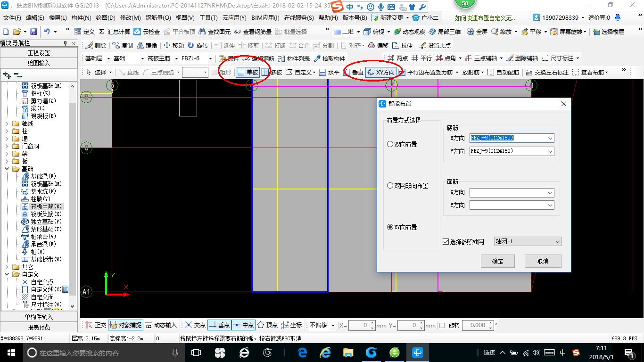
Task: Run 汇总计算 summary calculation
Action: (x=115, y=32)
